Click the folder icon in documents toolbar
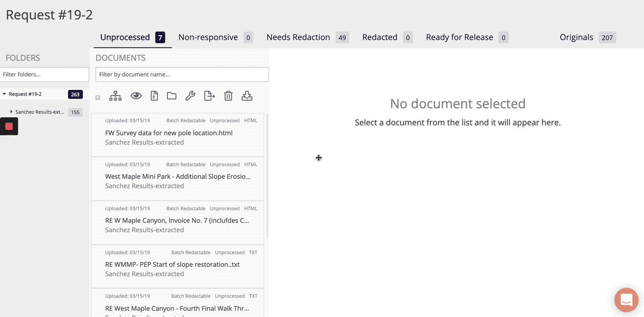 click(172, 96)
